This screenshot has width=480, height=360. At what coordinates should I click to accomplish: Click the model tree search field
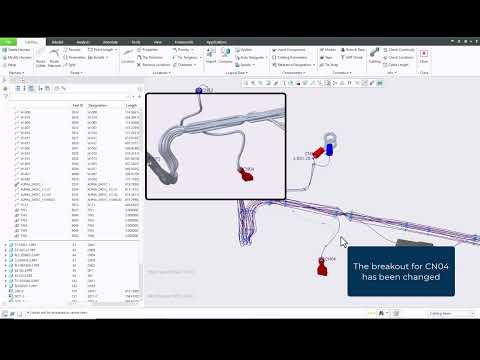(x=69, y=97)
